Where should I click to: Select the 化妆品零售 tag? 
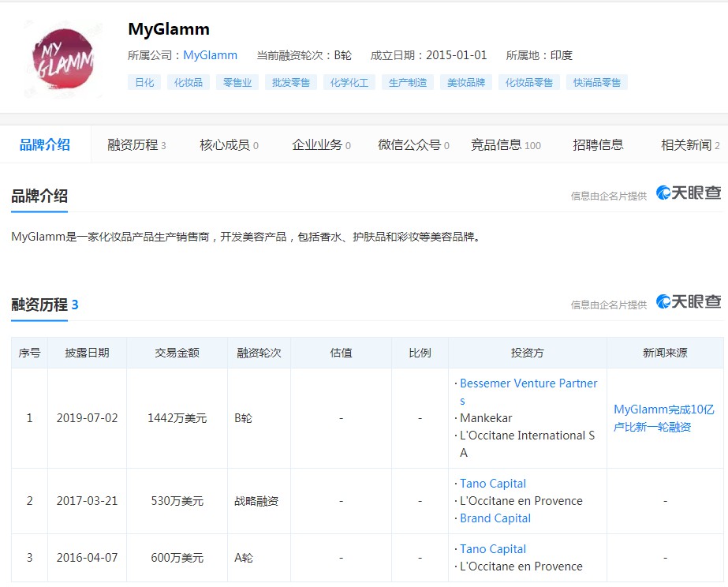(529, 83)
